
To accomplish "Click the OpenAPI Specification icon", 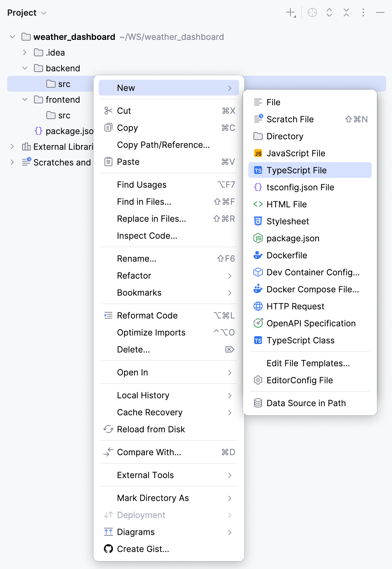I will click(258, 323).
